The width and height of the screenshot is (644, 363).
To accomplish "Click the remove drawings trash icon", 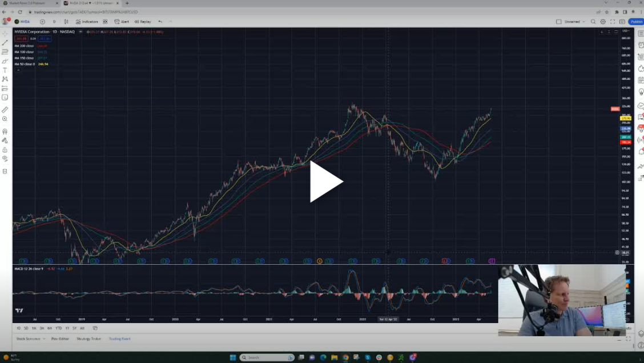I will pyautogui.click(x=5, y=171).
